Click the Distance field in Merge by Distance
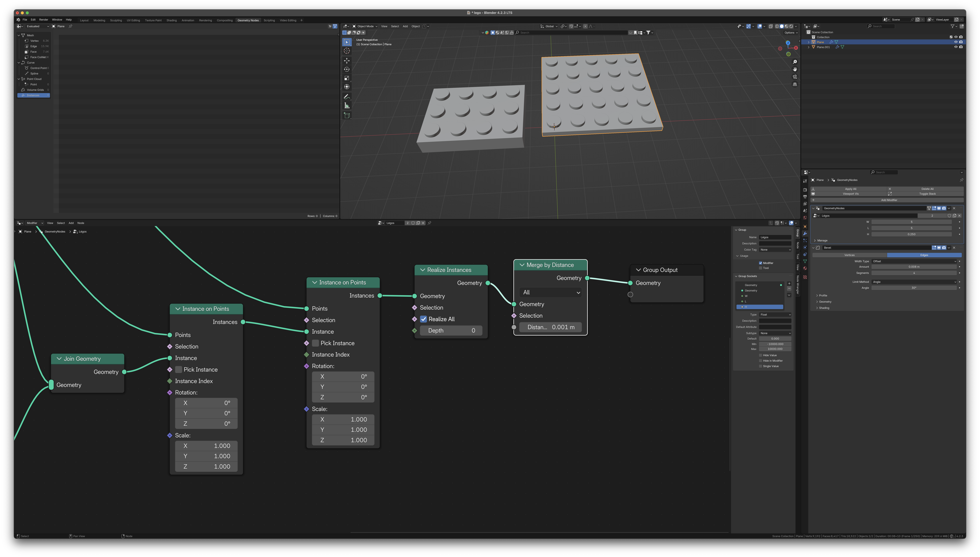This screenshot has height=557, width=980. point(550,327)
